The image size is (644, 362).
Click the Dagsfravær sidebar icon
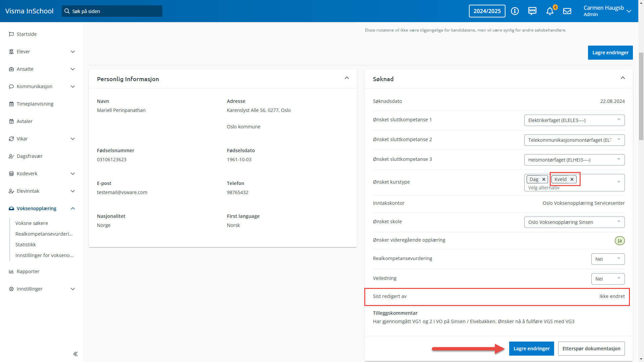tap(11, 156)
